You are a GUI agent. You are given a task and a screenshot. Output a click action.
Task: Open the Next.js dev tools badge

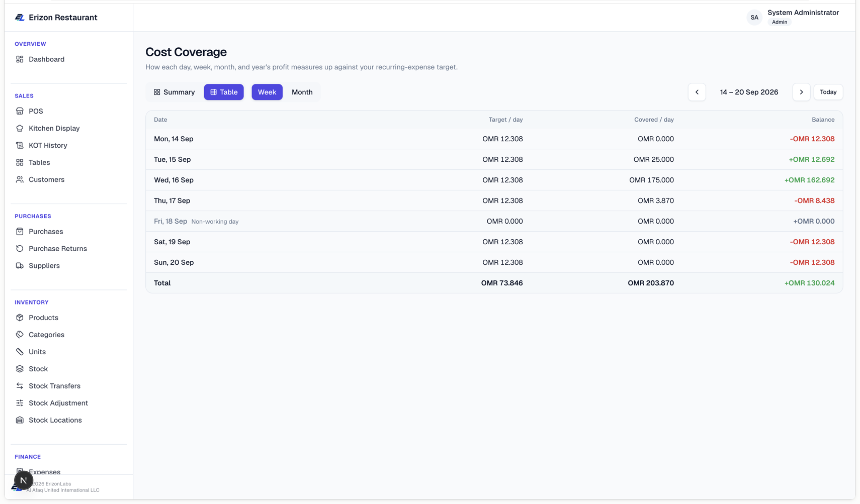[x=23, y=480]
